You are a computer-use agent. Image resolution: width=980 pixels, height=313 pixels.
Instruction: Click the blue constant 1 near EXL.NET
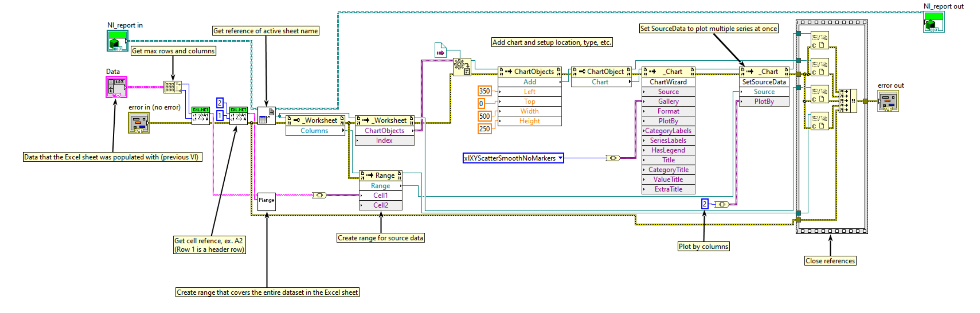(219, 116)
